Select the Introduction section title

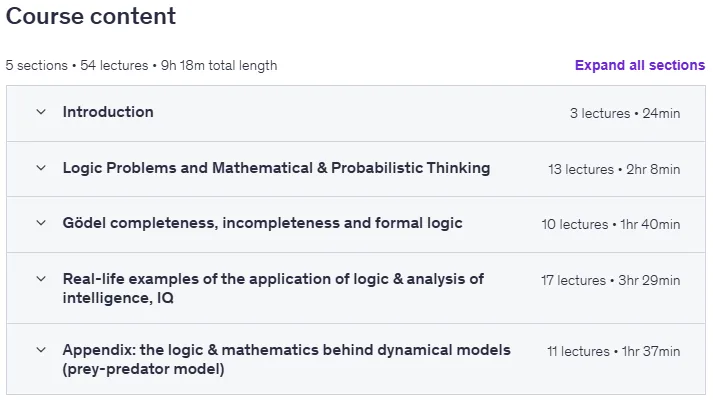pos(108,112)
